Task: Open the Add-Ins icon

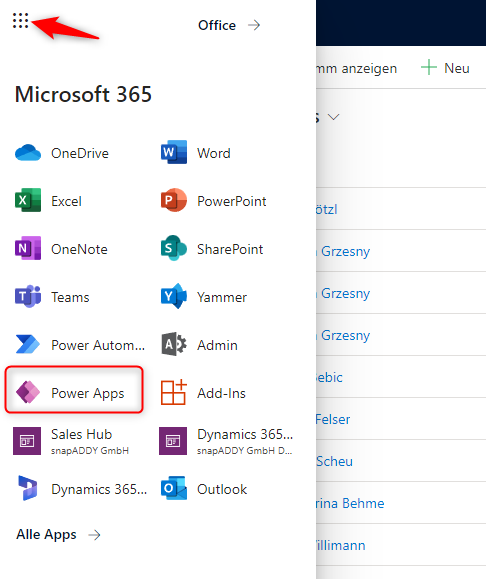Action: coord(174,392)
